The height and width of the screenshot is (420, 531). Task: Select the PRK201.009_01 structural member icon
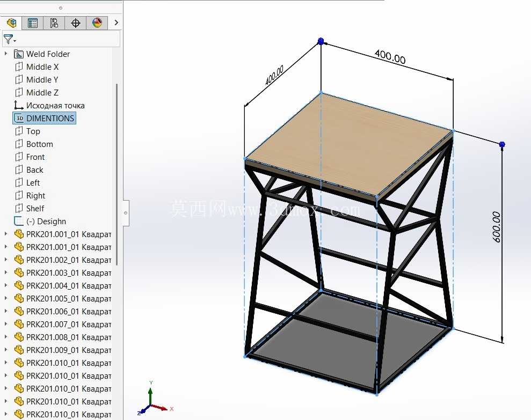tap(19, 350)
